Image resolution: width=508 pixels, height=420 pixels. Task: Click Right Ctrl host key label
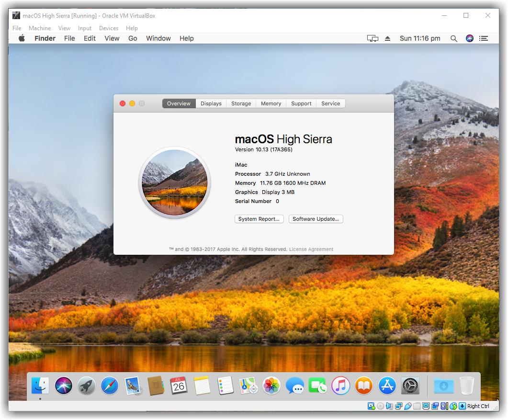pos(478,406)
